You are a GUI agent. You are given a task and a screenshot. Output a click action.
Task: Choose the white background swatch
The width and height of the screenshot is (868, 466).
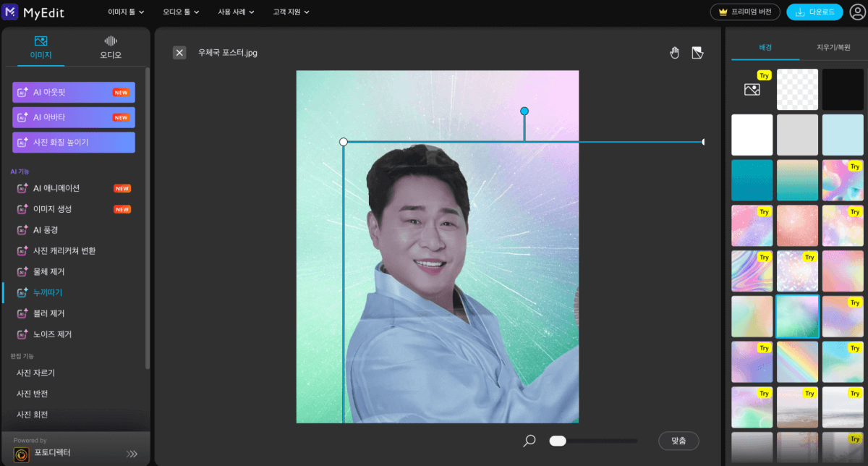[x=752, y=135]
